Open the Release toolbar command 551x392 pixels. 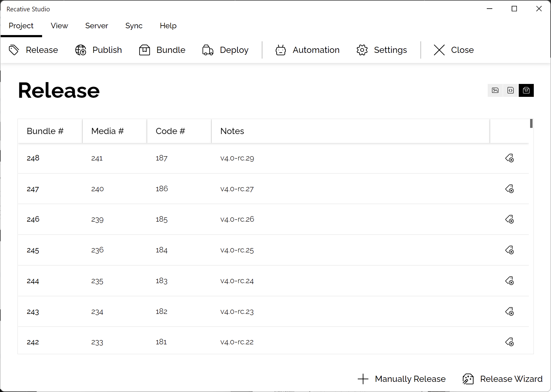pyautogui.click(x=33, y=50)
